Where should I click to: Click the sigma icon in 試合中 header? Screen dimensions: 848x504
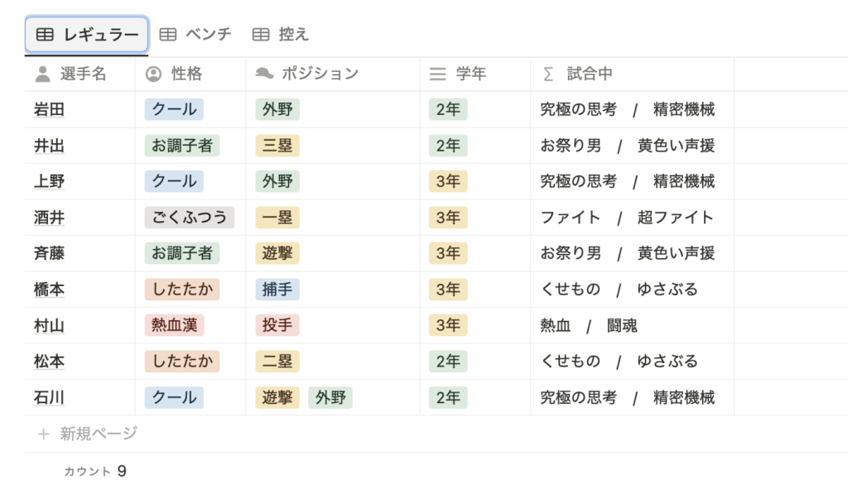(548, 74)
